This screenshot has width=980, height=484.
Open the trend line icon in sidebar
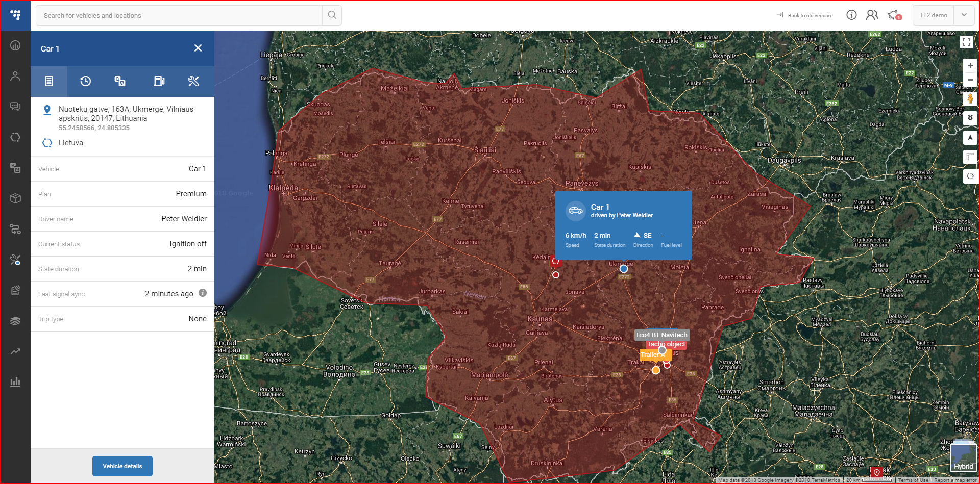click(x=15, y=351)
